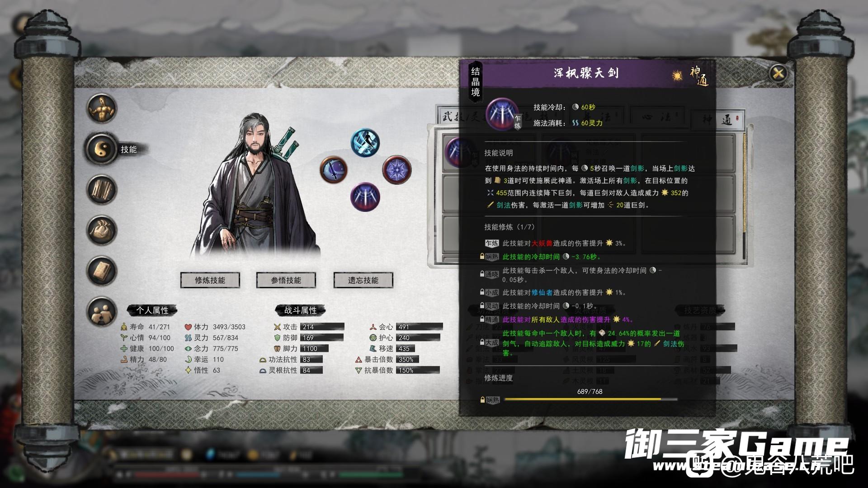Close the scroll panel with X button

(778, 72)
